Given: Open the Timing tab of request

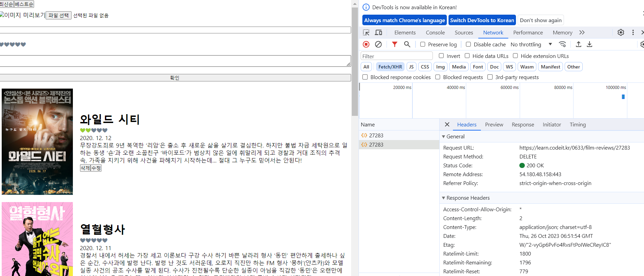Looking at the screenshot, I should (x=578, y=125).
